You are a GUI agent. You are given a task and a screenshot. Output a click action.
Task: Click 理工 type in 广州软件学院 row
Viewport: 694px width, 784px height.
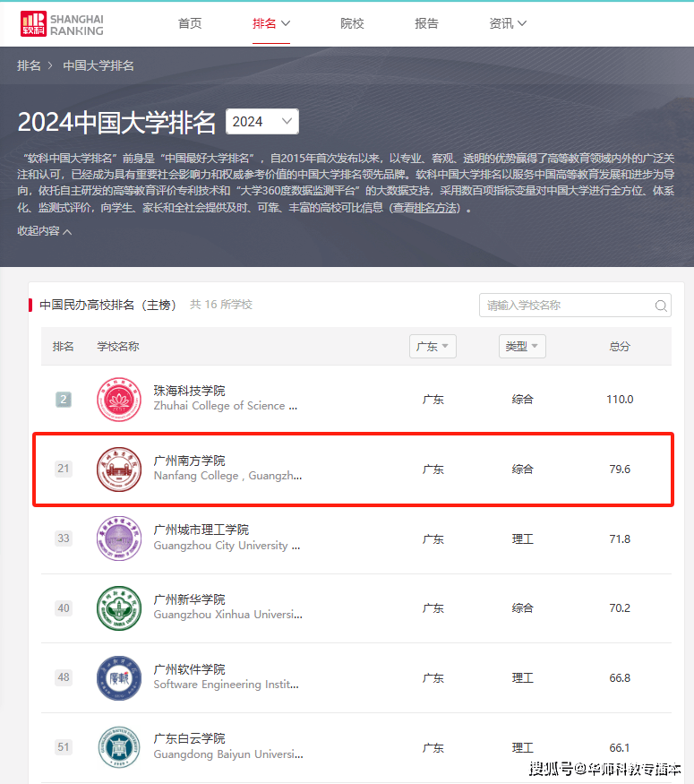click(523, 678)
